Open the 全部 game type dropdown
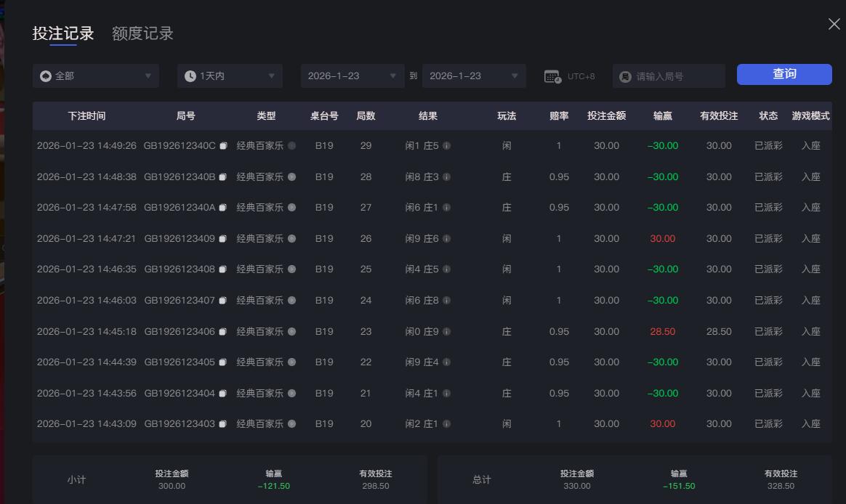The width and height of the screenshot is (846, 504). pos(95,76)
